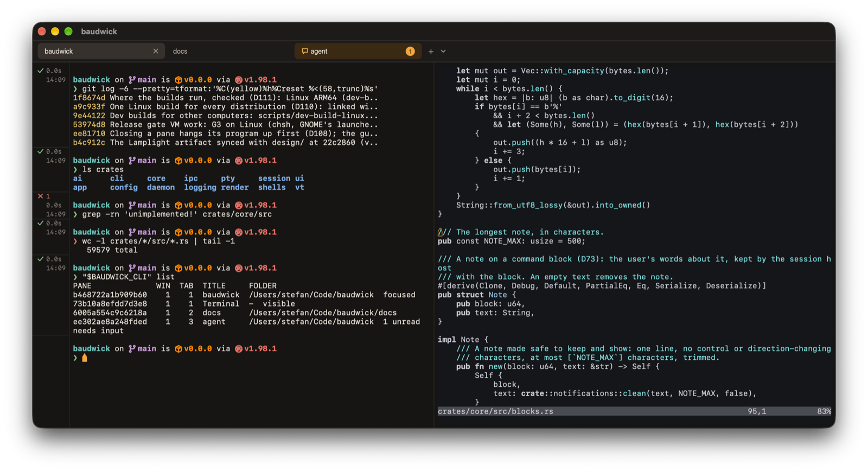
Task: Click commit hash 53974d8
Action: pyautogui.click(x=89, y=125)
